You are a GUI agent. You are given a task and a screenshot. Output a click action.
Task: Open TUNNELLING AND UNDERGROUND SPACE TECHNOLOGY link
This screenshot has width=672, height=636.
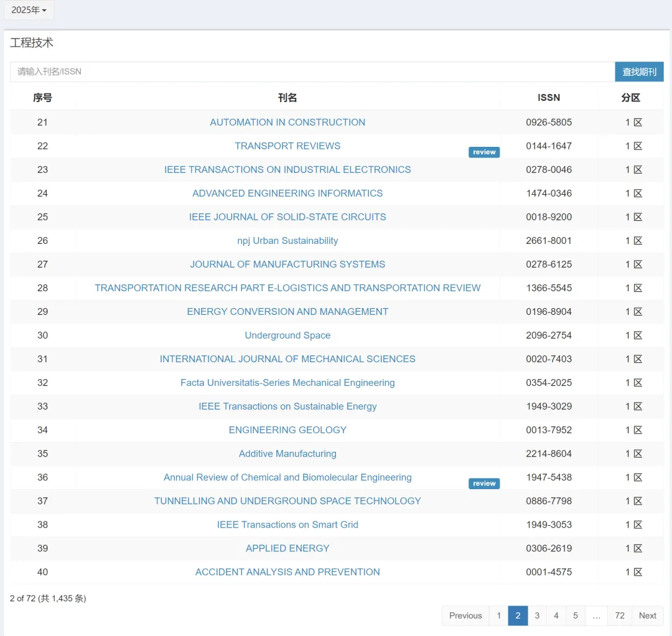coord(287,501)
